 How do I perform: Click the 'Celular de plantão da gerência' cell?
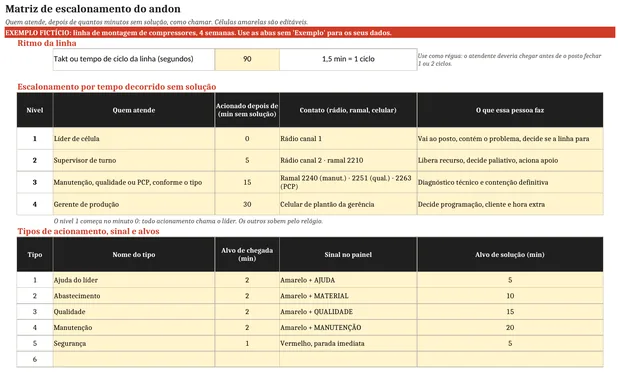pos(348,204)
